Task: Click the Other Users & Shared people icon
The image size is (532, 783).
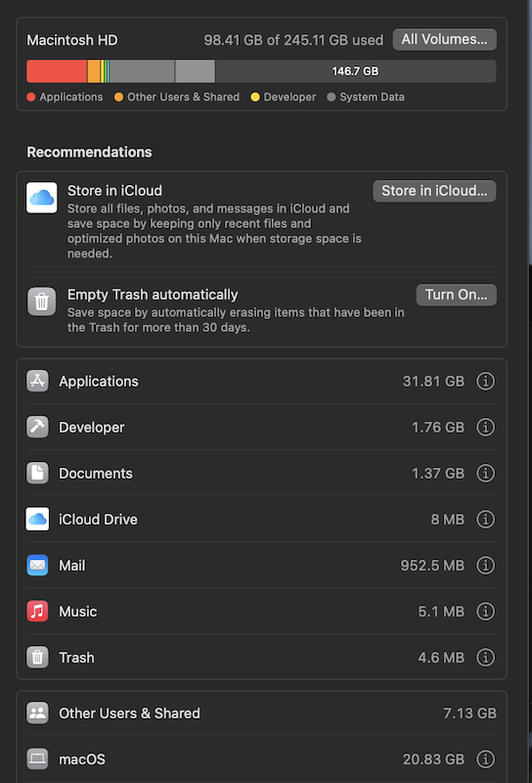Action: pos(37,714)
